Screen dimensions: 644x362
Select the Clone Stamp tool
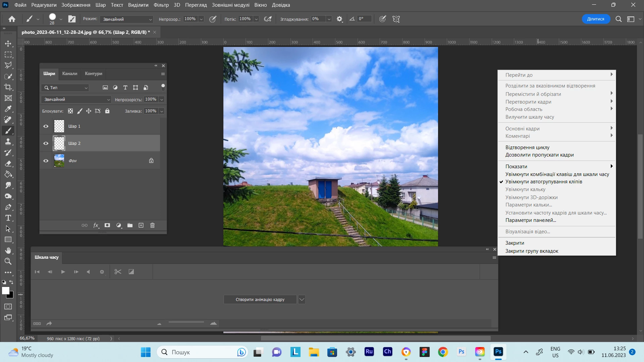click(8, 142)
